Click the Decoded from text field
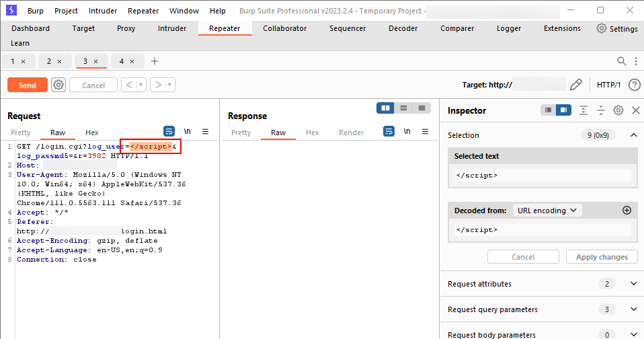 point(542,229)
